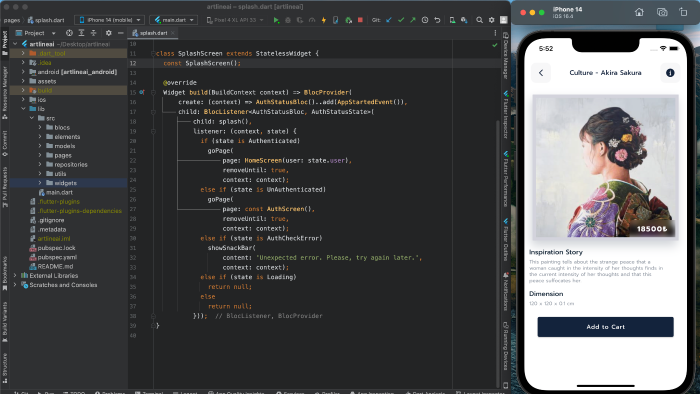The width and height of the screenshot is (700, 394).
Task: Collapse the lib folder
Action: [23, 109]
